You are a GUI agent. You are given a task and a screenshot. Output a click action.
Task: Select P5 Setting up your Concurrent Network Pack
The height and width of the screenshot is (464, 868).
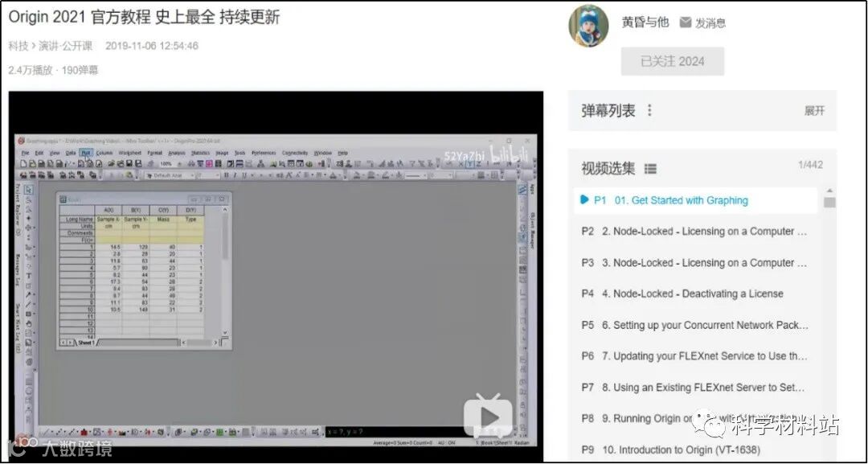(x=694, y=325)
